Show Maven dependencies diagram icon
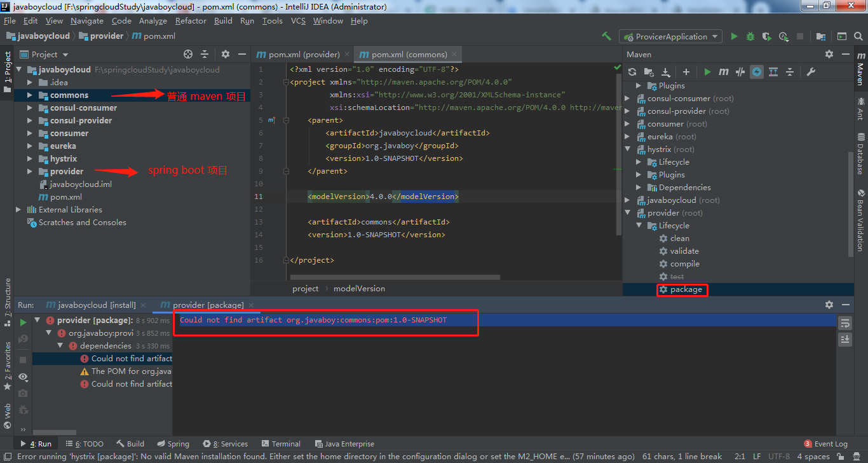Image resolution: width=868 pixels, height=463 pixels. [x=773, y=72]
